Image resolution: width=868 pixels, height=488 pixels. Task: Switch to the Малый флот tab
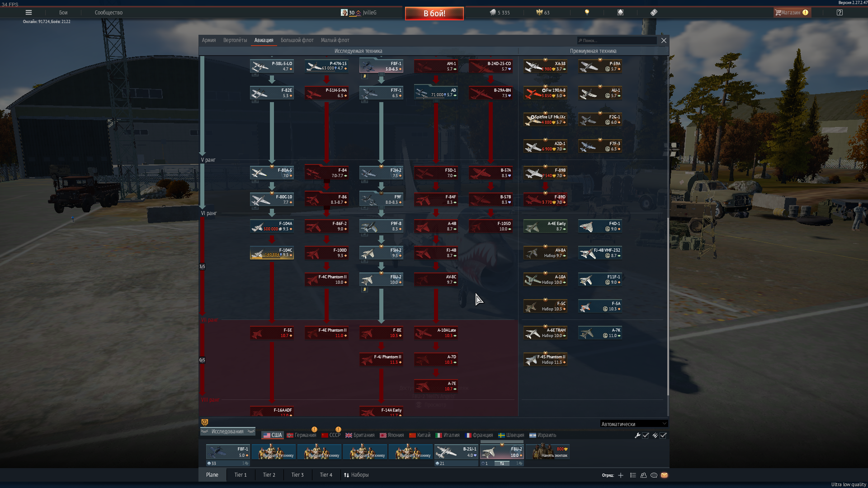pyautogui.click(x=335, y=40)
